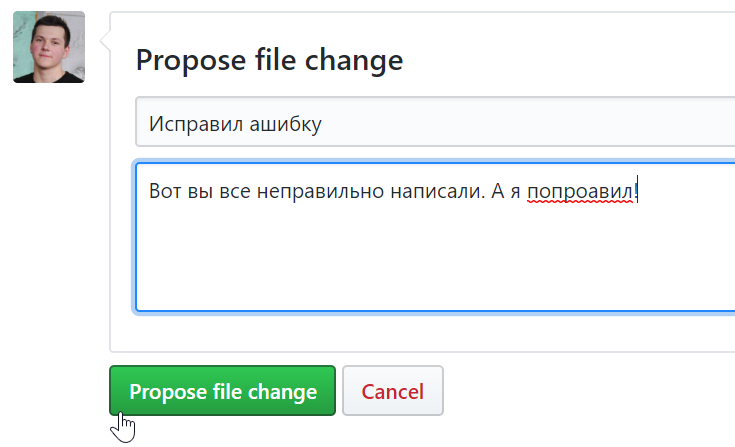Image resolution: width=735 pixels, height=447 pixels.
Task: Click the word "Исправил" in commit title
Action: 190,123
